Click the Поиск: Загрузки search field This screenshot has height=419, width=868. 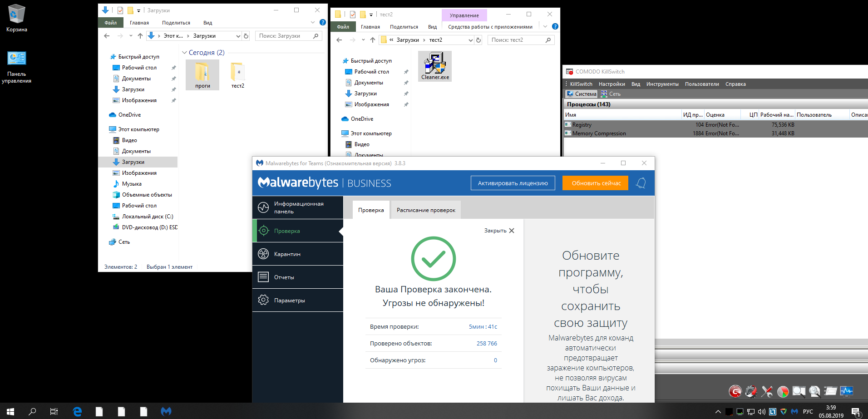[x=288, y=36]
